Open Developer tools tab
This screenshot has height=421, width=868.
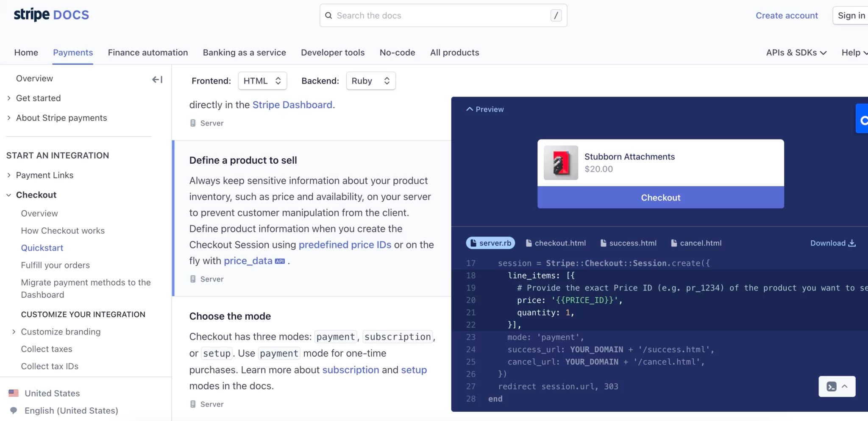point(333,53)
